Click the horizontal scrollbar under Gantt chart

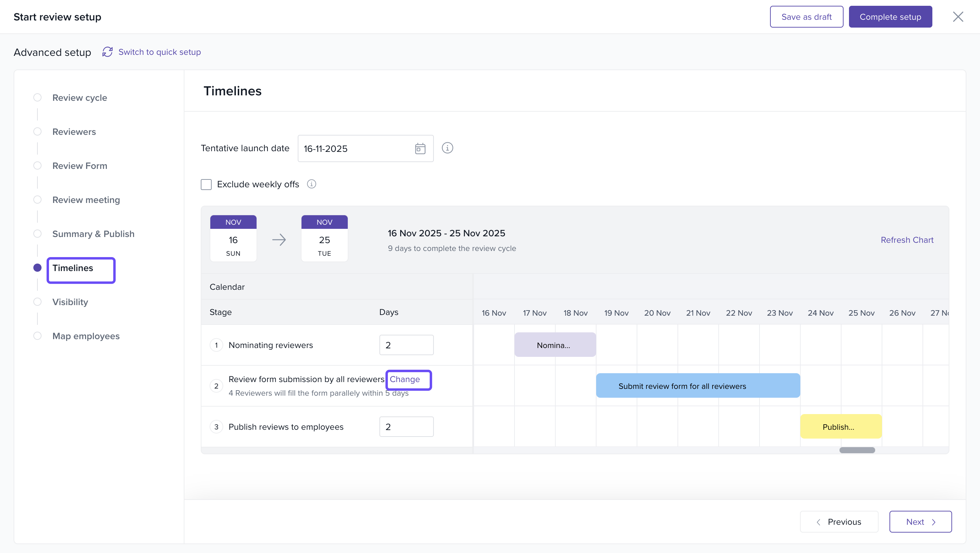857,450
